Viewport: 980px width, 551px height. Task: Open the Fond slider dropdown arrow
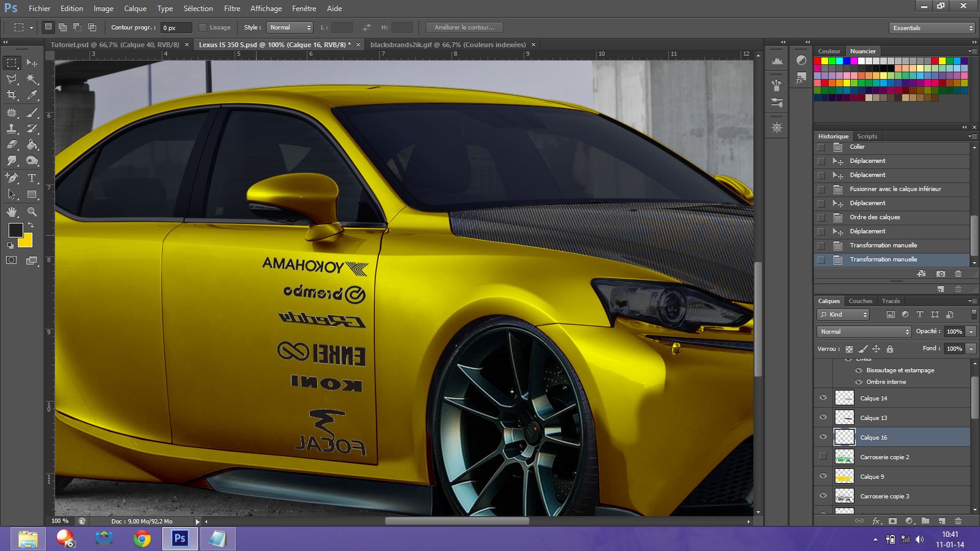point(971,348)
